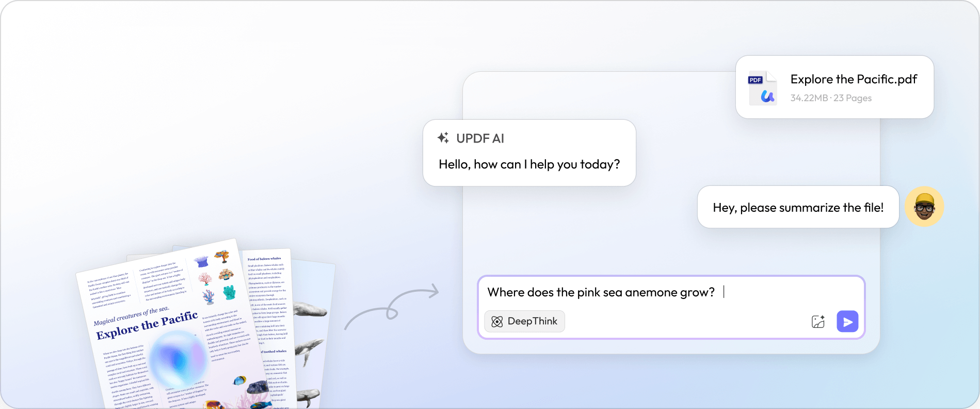Click the 'Magical creatures of the sea' subtitle

tap(131, 316)
